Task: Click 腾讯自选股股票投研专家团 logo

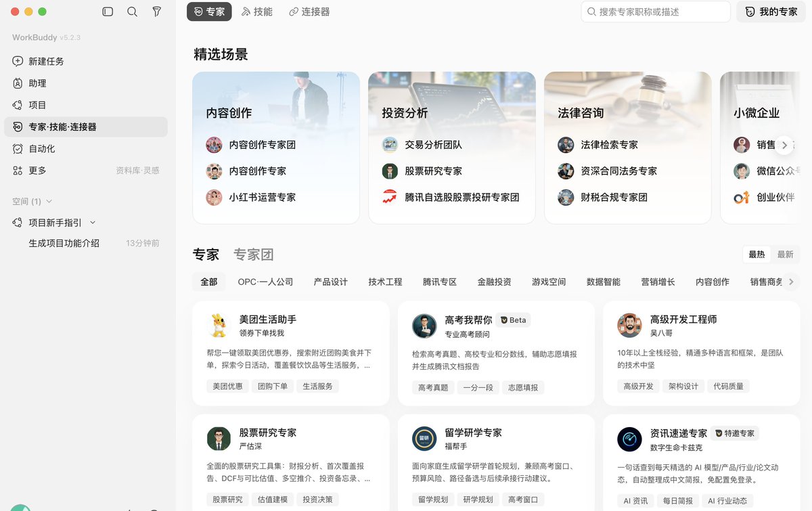Action: click(390, 198)
